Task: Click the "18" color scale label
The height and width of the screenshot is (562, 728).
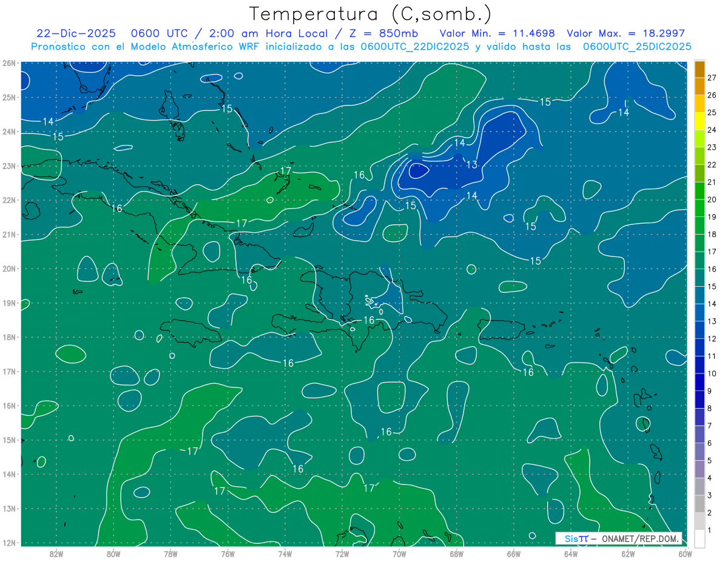Action: [x=712, y=234]
